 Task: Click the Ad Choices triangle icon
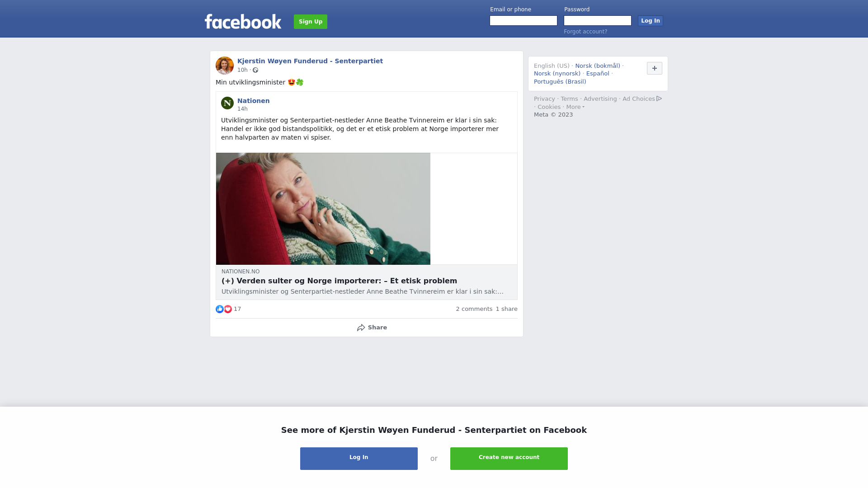(x=659, y=99)
